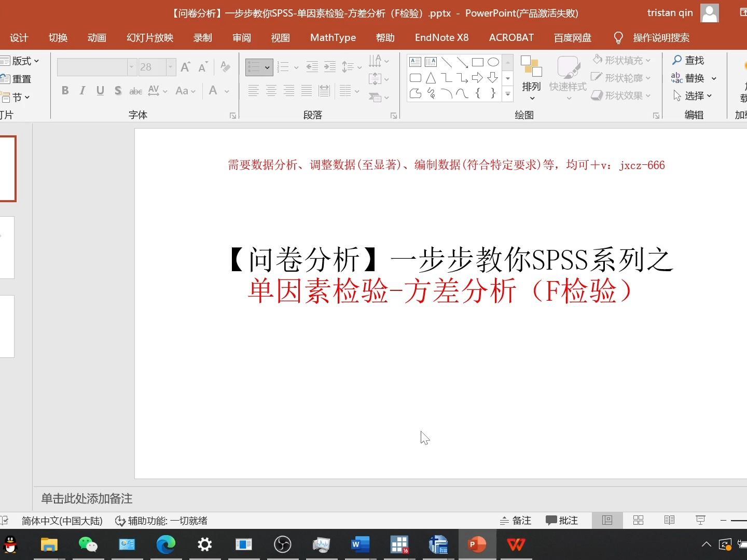Open WPS Office from taskbar
This screenshot has height=560, width=747.
pyautogui.click(x=516, y=544)
